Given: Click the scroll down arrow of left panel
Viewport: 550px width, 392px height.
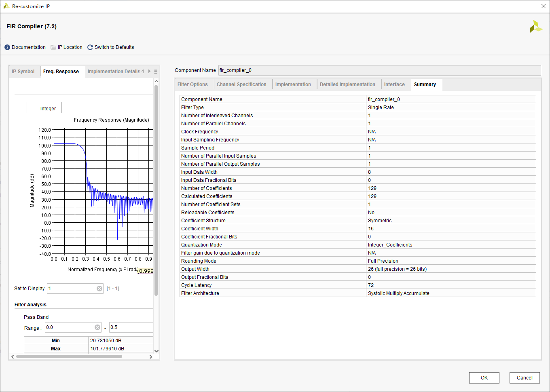Looking at the screenshot, I should click(157, 351).
